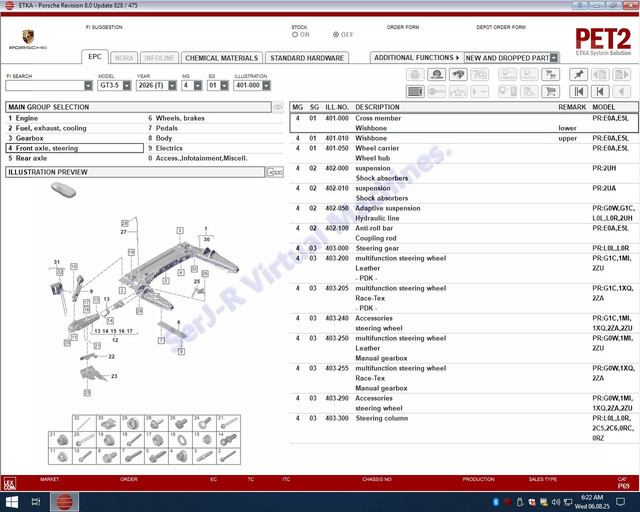
Task: Click the world map market icon
Action: tap(458, 75)
